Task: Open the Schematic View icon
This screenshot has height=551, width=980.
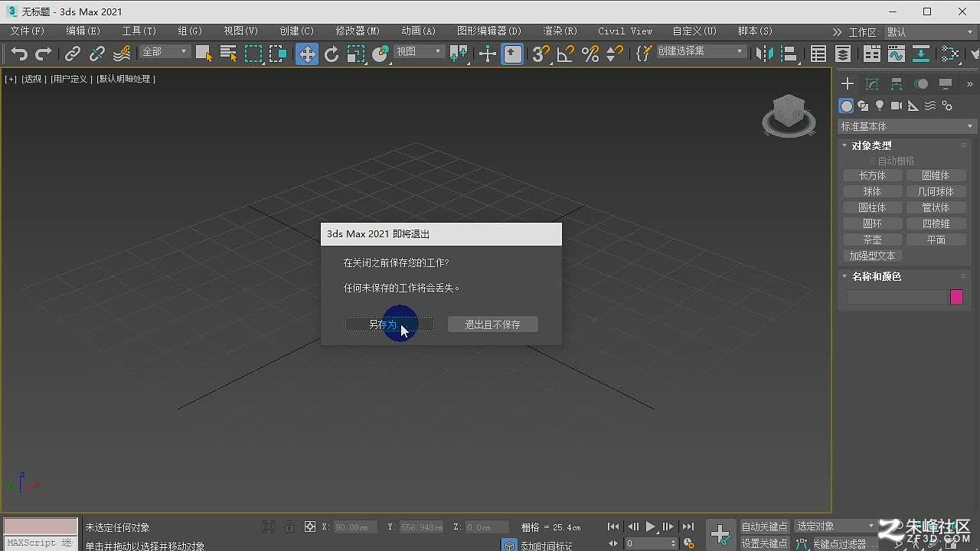Action: tap(921, 54)
